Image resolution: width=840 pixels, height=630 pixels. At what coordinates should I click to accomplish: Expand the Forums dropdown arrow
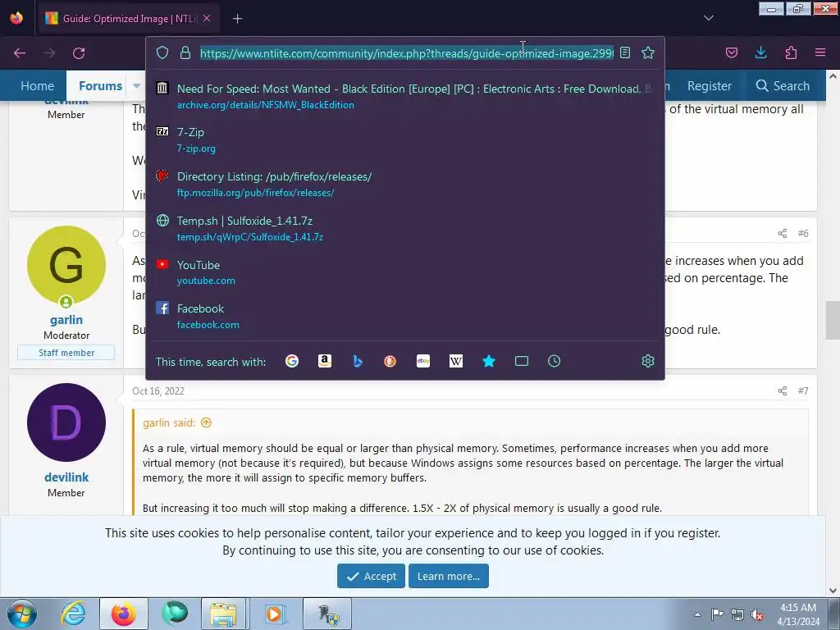click(x=137, y=85)
